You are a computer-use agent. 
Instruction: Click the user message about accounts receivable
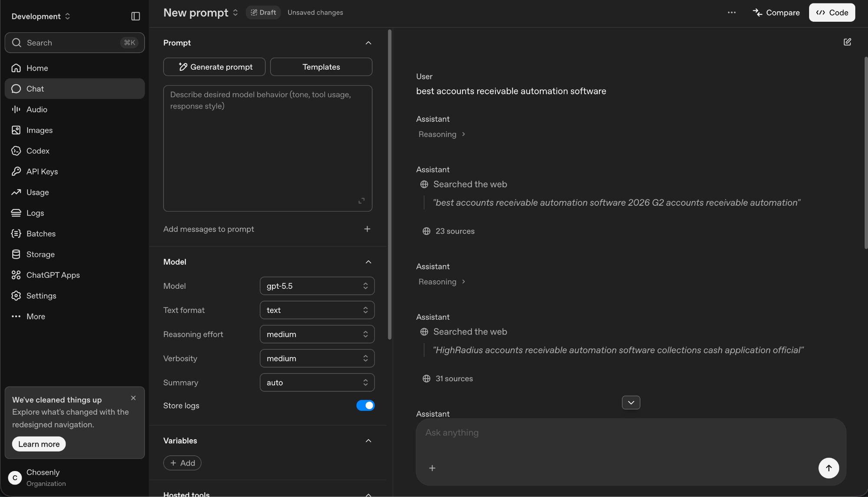tap(511, 91)
